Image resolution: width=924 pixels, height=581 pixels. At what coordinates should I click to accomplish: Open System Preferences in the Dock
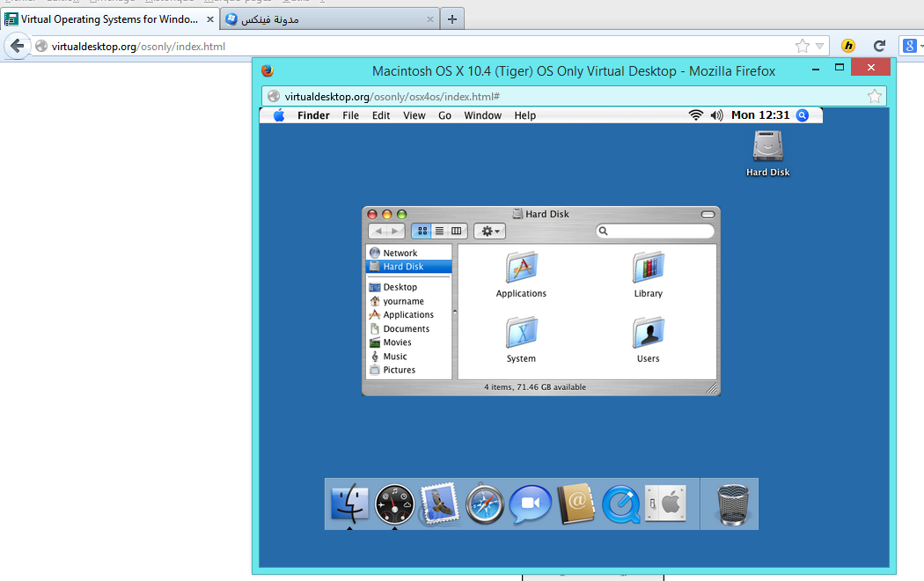[x=666, y=504]
